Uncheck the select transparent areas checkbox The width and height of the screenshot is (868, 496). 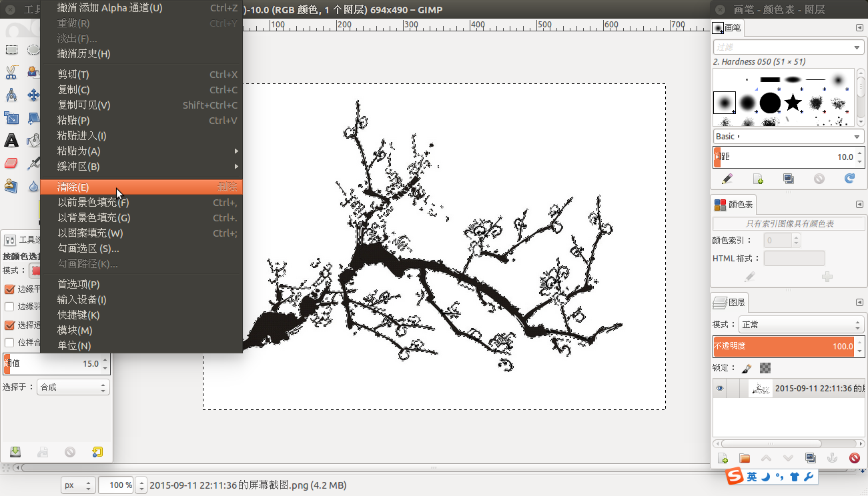pyautogui.click(x=9, y=325)
